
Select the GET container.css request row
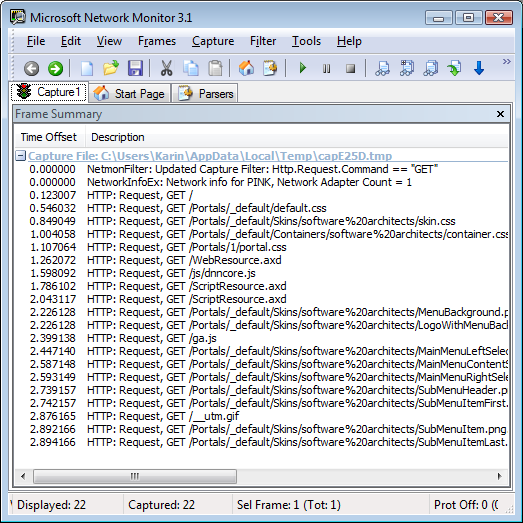pos(262,234)
